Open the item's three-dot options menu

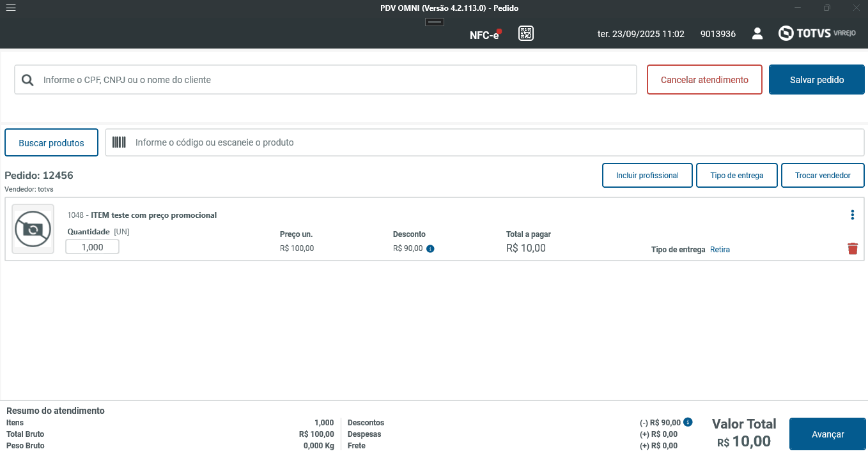(x=853, y=215)
